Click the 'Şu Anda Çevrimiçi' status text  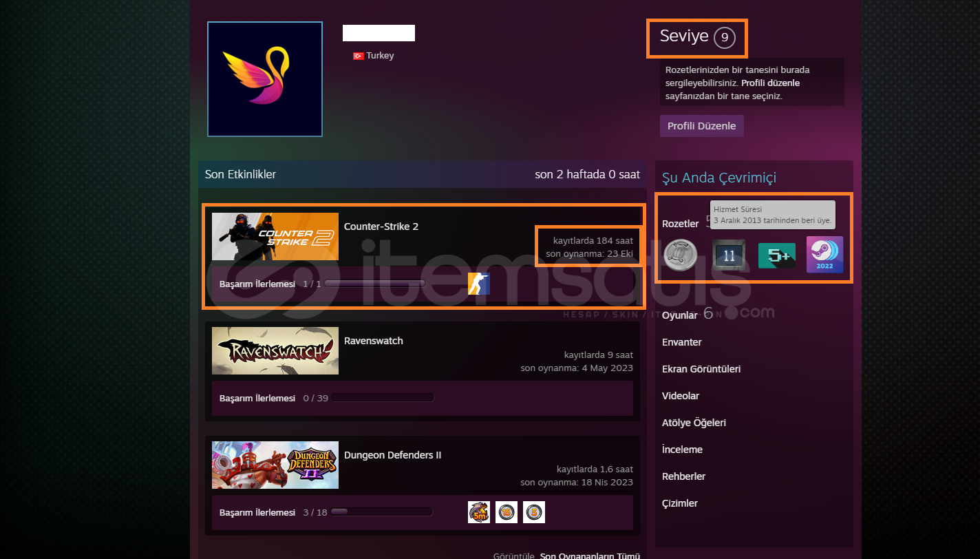coord(719,178)
